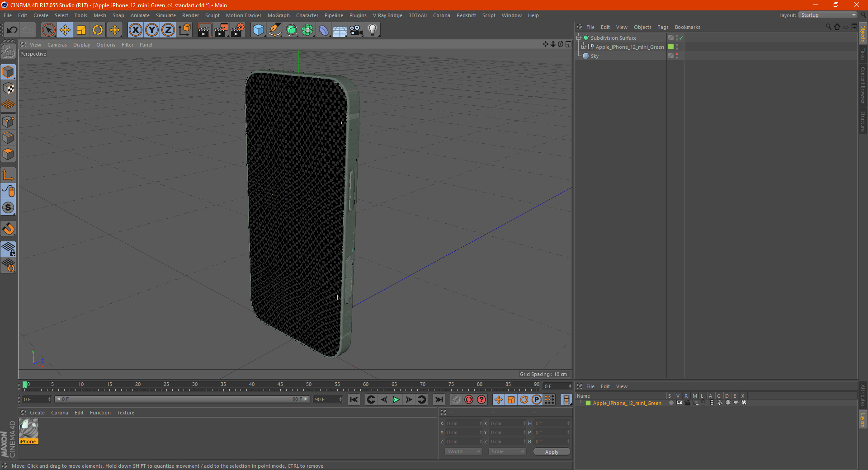Add a Cube primitive object
Screen dimensions: 868x470
coord(258,30)
